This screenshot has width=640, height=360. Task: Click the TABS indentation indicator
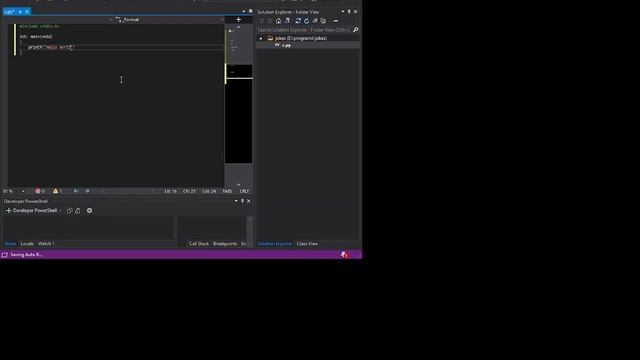(x=227, y=191)
